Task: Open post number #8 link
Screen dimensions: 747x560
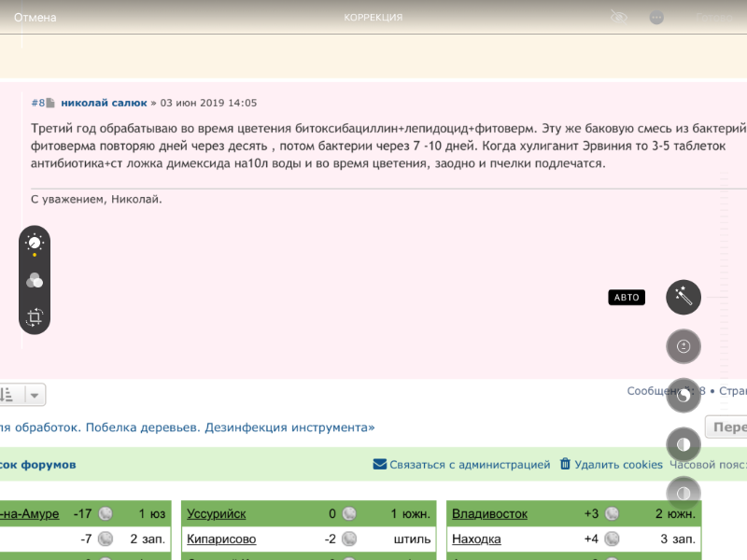Action: [37, 103]
